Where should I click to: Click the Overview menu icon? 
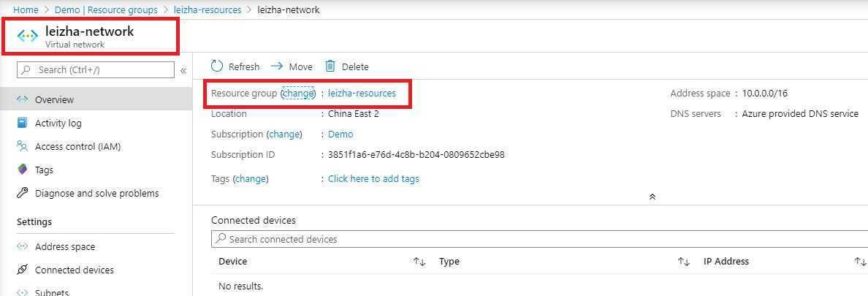click(x=22, y=99)
